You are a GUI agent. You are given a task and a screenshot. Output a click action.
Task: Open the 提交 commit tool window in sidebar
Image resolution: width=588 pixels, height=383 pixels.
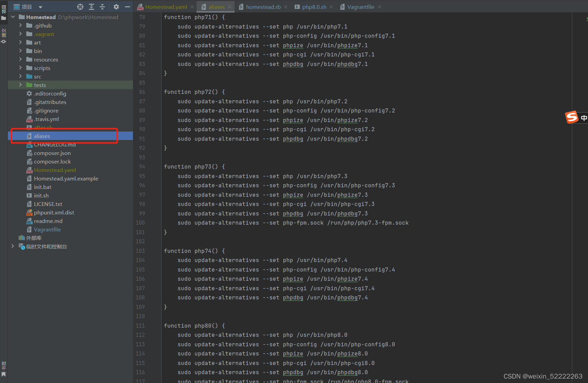click(4, 32)
